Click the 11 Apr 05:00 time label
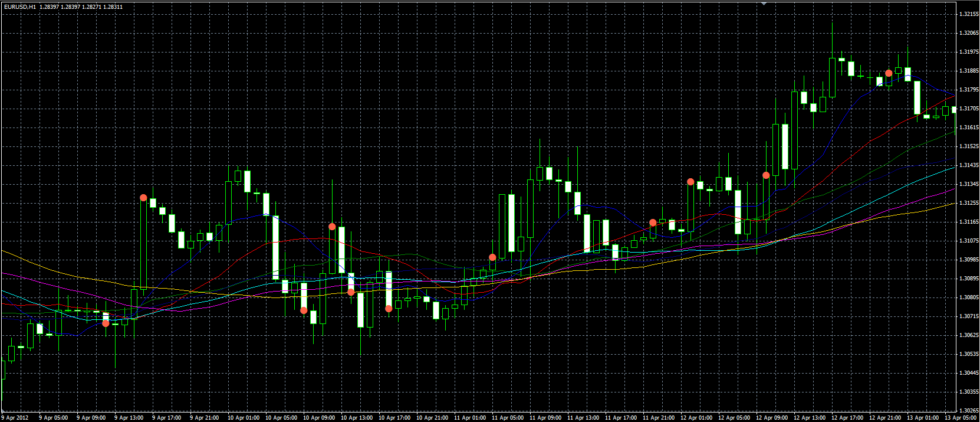 (508, 418)
